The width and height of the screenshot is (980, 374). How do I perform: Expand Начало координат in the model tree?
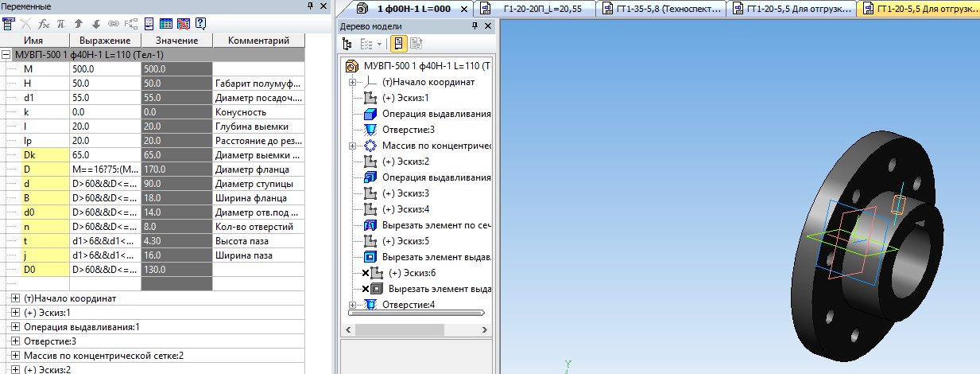[x=351, y=82]
